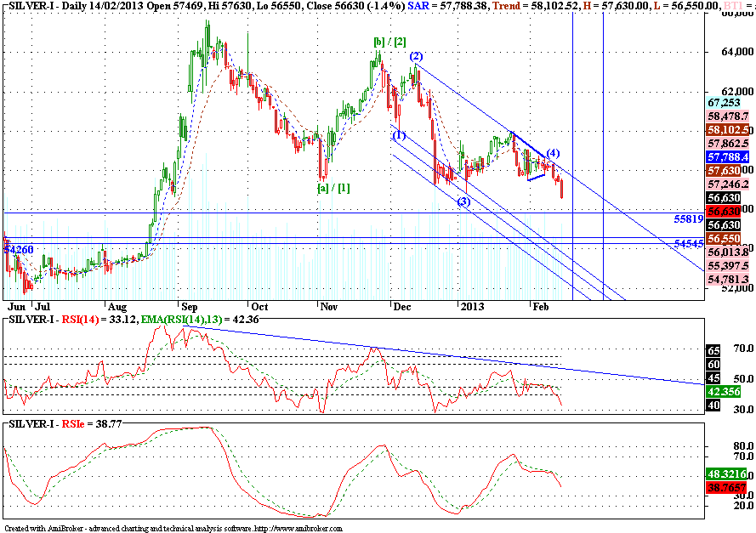Click the 80.0 RSIe axis label
The height and width of the screenshot is (533, 756).
(742, 446)
